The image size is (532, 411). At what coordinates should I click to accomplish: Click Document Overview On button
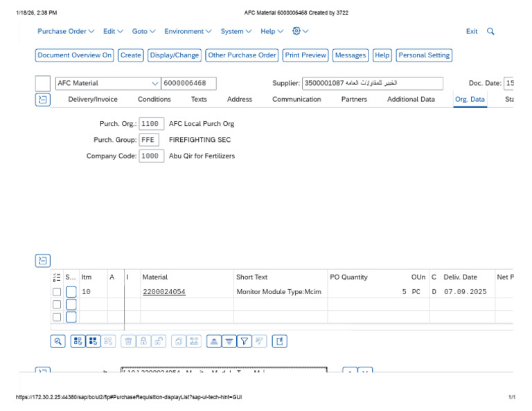coord(74,55)
